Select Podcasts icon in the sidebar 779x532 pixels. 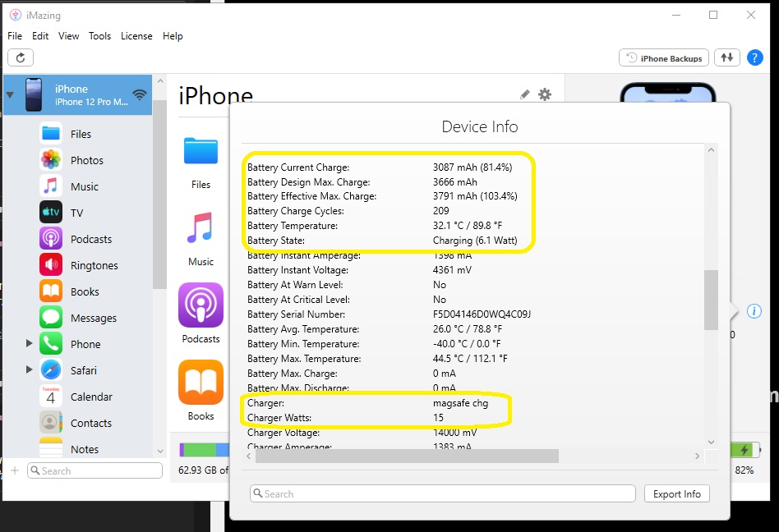[x=51, y=239]
